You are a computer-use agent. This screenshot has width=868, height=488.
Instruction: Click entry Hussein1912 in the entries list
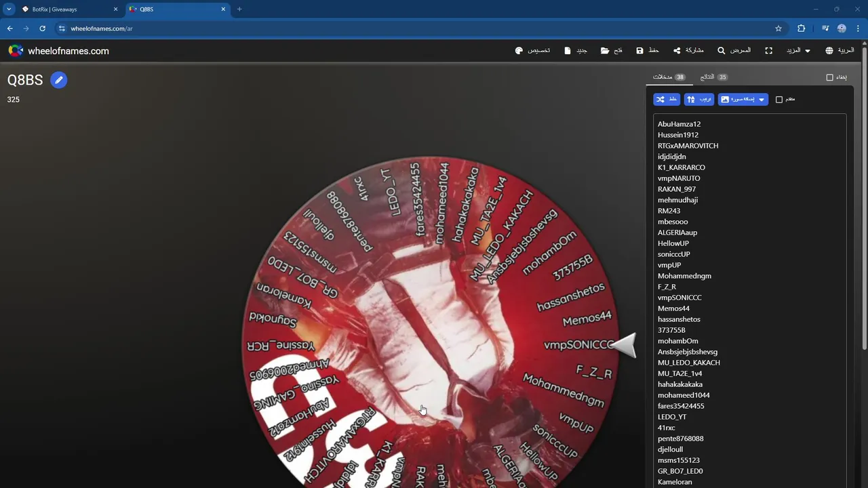677,135
